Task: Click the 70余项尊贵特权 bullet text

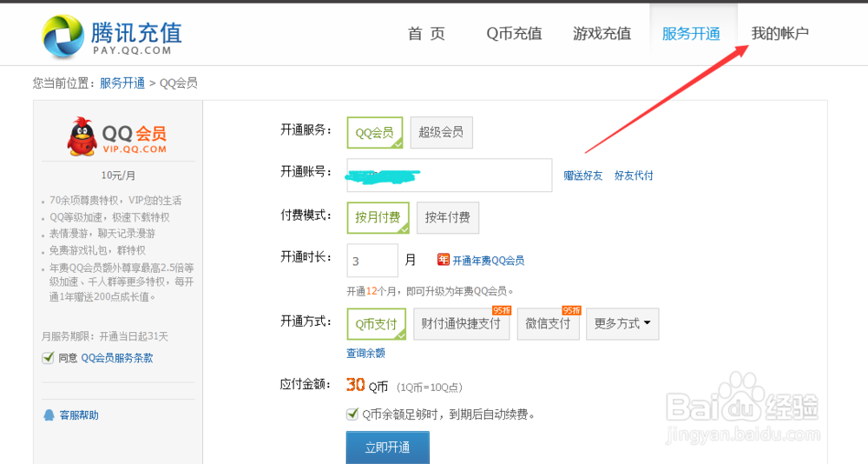Action: tap(115, 200)
